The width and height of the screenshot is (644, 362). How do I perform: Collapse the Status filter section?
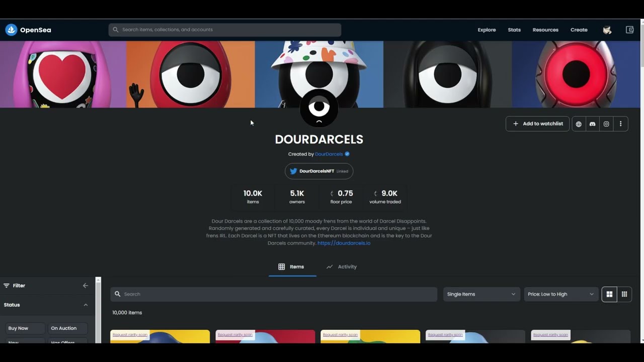(x=86, y=305)
